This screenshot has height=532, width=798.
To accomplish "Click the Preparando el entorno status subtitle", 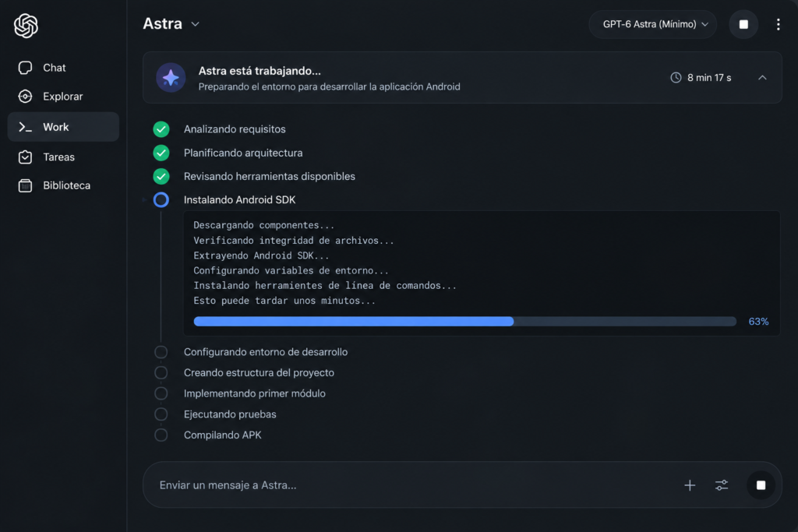I will [330, 86].
